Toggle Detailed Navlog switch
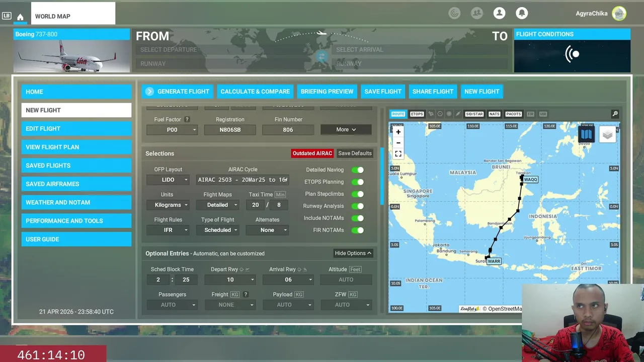Viewport: 644px width, 362px height. point(357,170)
